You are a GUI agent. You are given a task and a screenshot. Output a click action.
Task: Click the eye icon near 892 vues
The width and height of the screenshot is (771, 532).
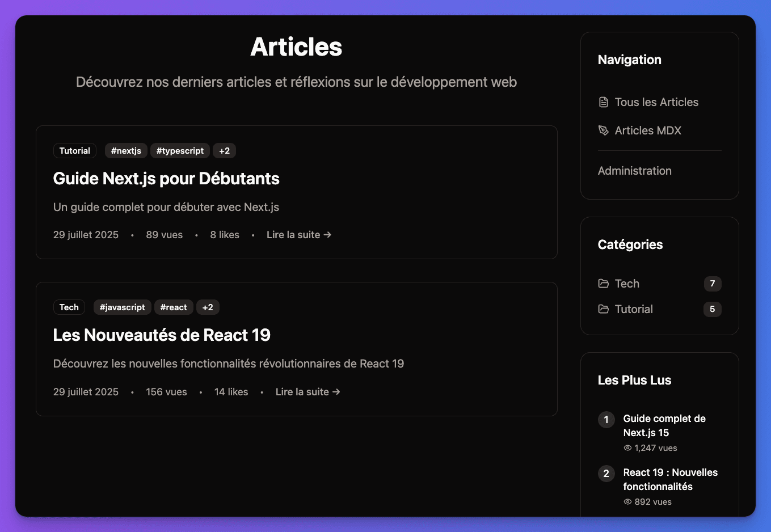[x=627, y=501]
